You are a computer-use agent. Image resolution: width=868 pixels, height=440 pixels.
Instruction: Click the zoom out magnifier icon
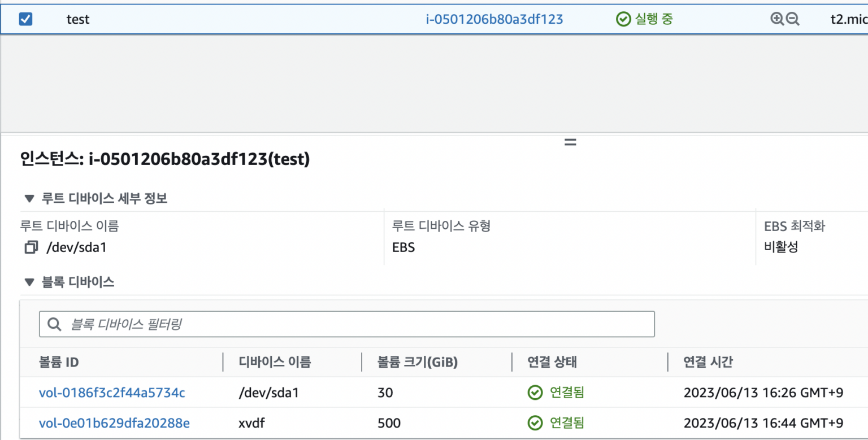pos(791,19)
